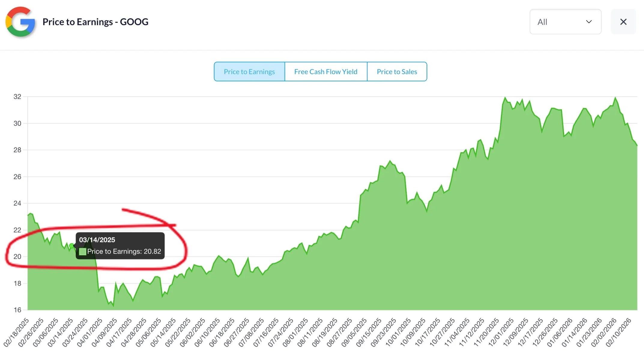The width and height of the screenshot is (644, 356).
Task: Click the 09/23/2025 x-axis date label
Action: [x=383, y=332]
